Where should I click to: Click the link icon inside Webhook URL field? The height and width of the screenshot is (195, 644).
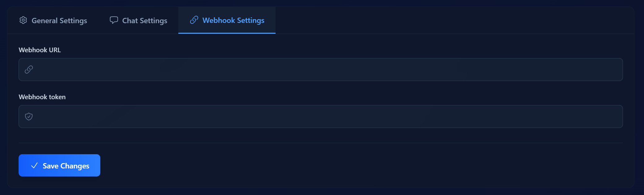click(29, 70)
